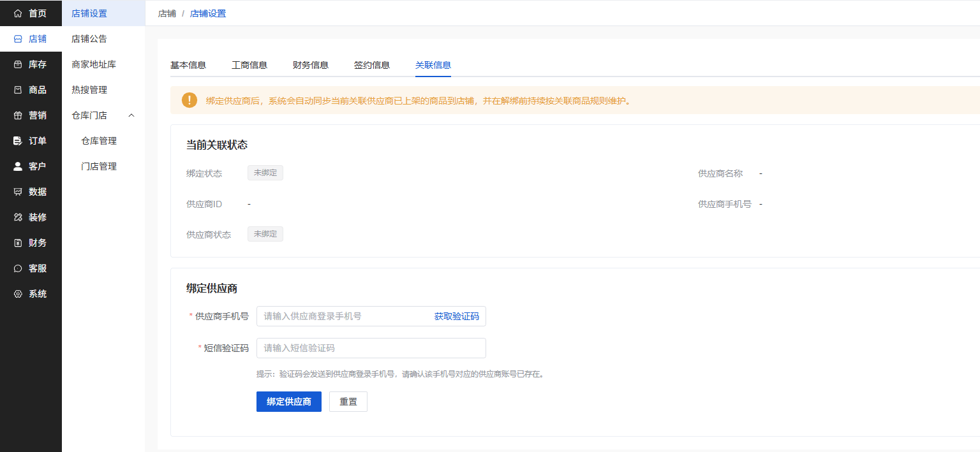This screenshot has width=980, height=452.
Task: Open 商家地址库 menu item
Action: pos(103,64)
